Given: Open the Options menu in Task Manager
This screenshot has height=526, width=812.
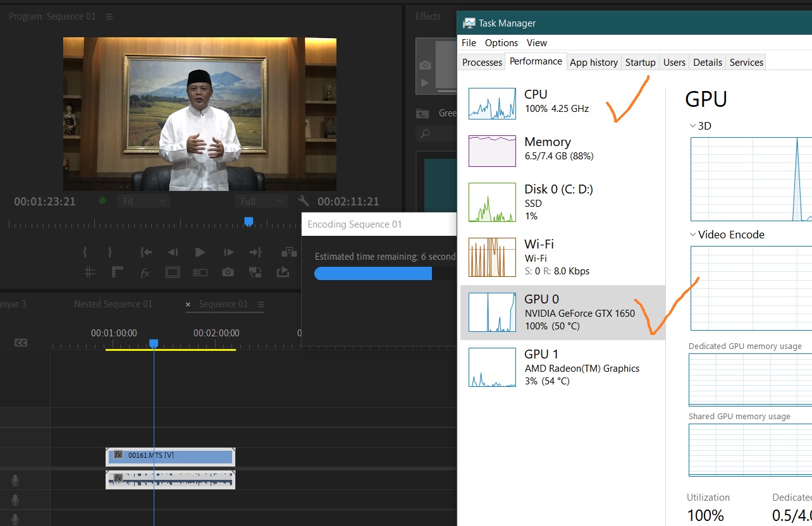Looking at the screenshot, I should point(501,43).
